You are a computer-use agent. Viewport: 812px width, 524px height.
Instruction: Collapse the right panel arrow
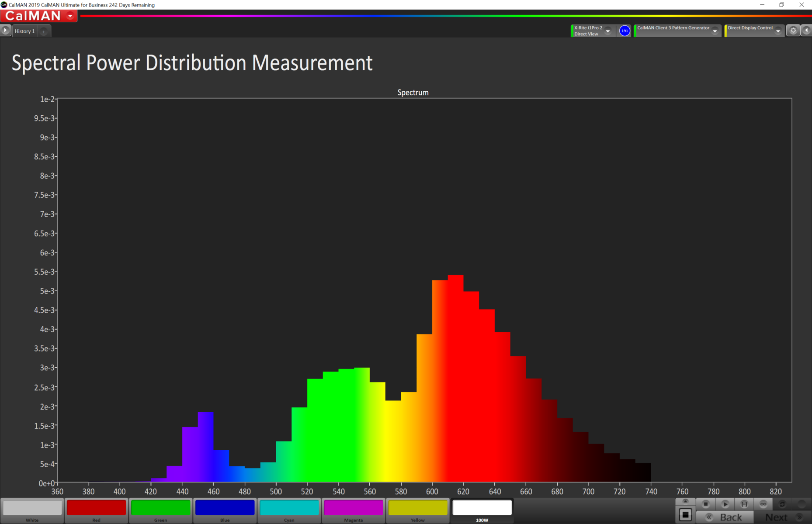807,31
